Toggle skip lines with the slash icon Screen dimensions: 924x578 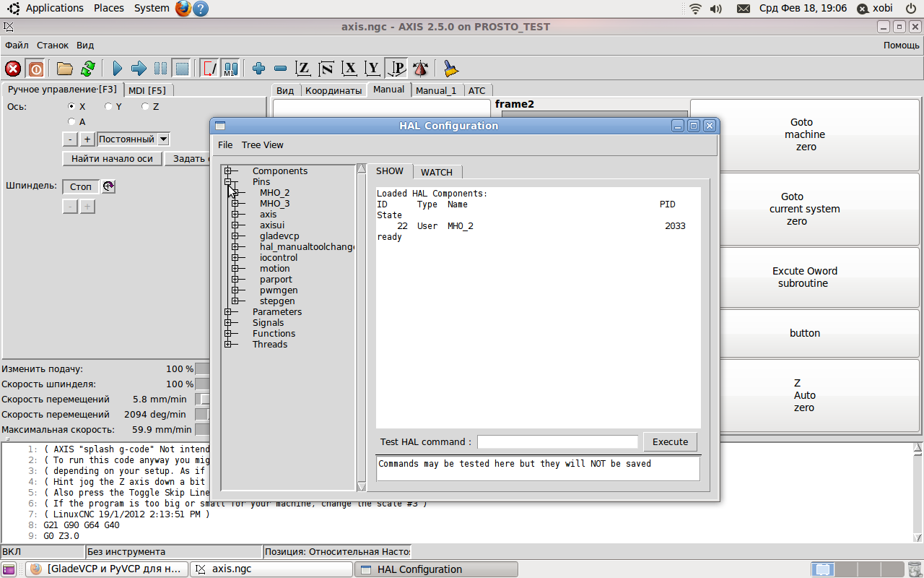coord(209,69)
